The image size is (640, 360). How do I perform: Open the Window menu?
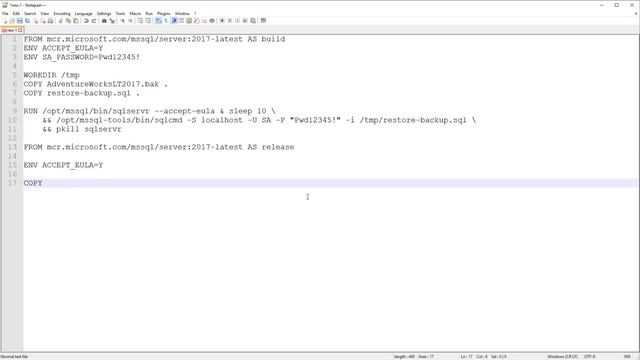pos(182,13)
